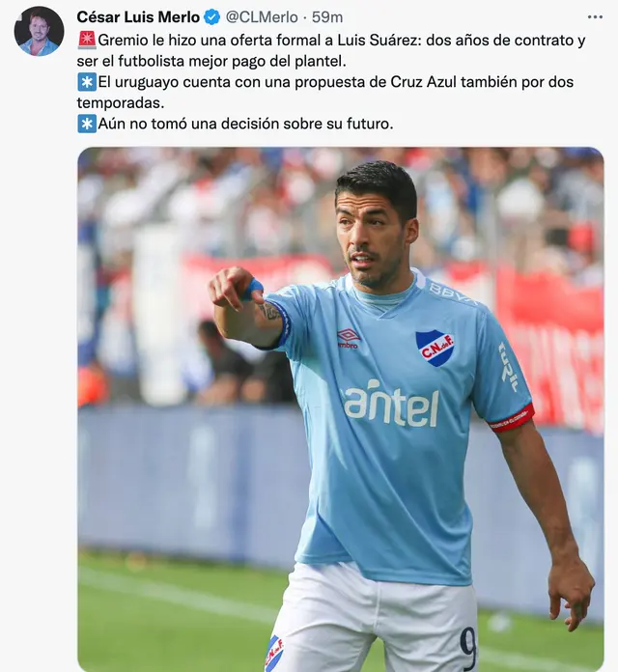Click the blue verified badge
Screen dimensions: 618x672
pyautogui.click(x=211, y=17)
